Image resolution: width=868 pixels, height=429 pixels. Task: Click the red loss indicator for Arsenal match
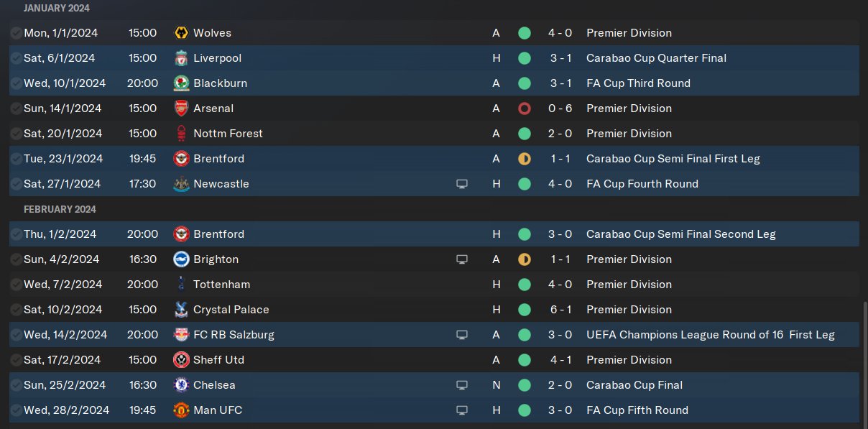coord(524,109)
